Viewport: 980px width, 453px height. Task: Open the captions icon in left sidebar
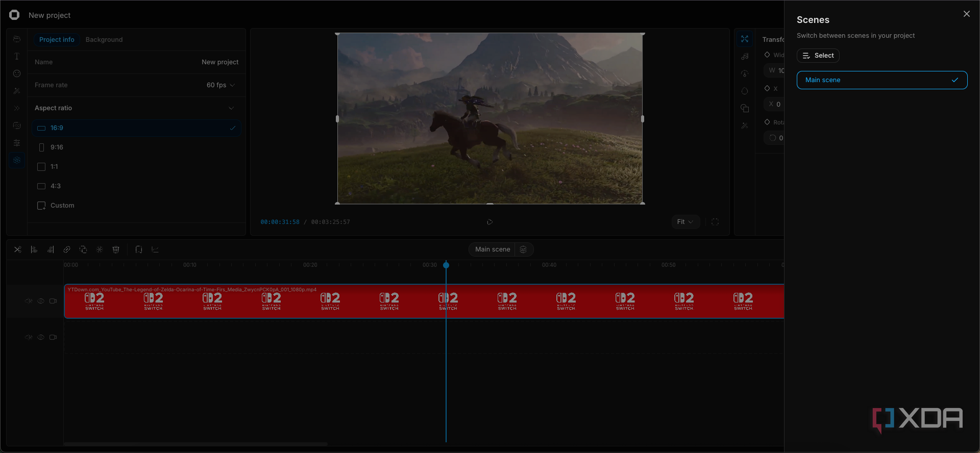click(x=17, y=125)
